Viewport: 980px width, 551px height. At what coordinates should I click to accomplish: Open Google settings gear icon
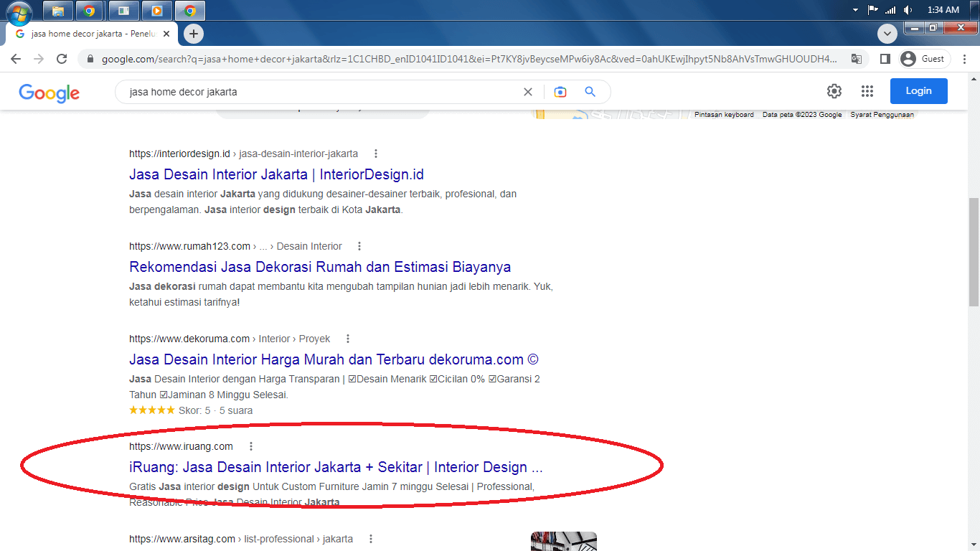pos(834,91)
